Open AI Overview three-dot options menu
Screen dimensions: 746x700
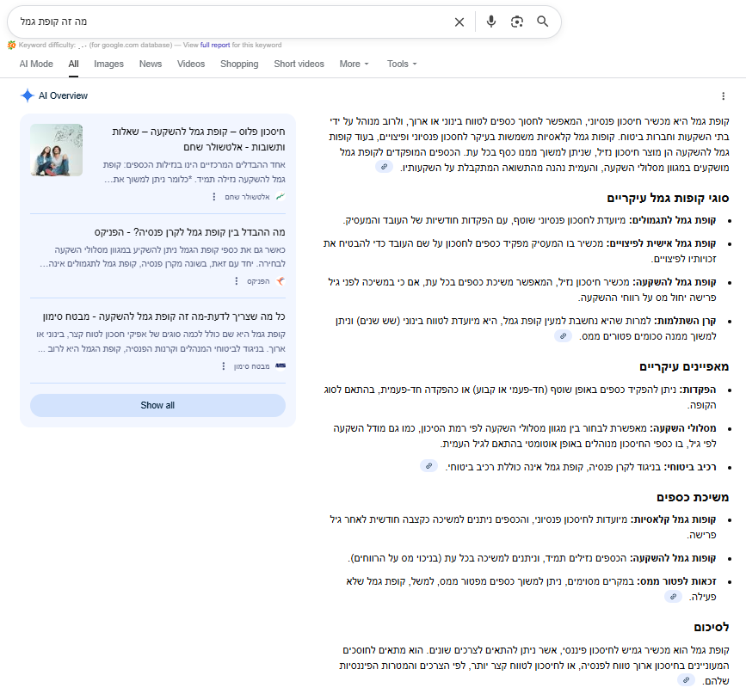[x=723, y=96]
